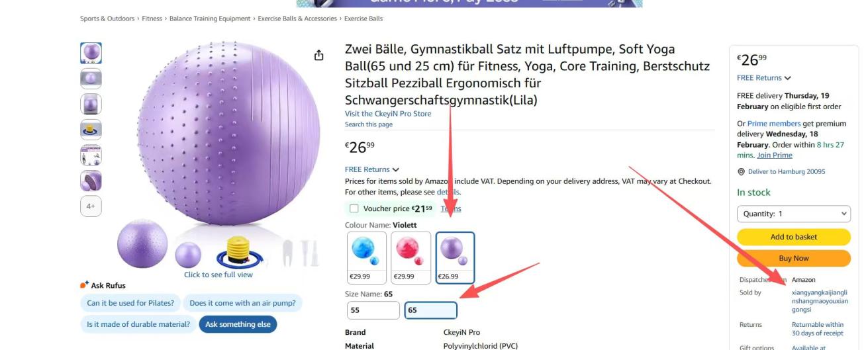Image resolution: width=868 pixels, height=350 pixels.
Task: Select the pump image thumbnail
Action: [x=91, y=130]
